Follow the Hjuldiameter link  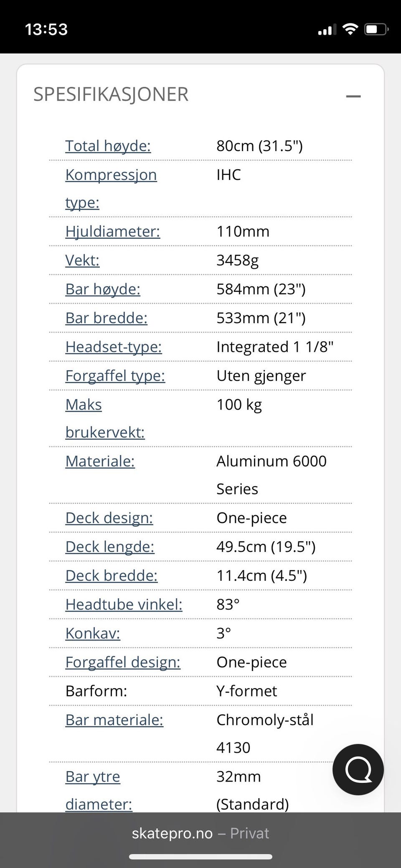tap(112, 231)
